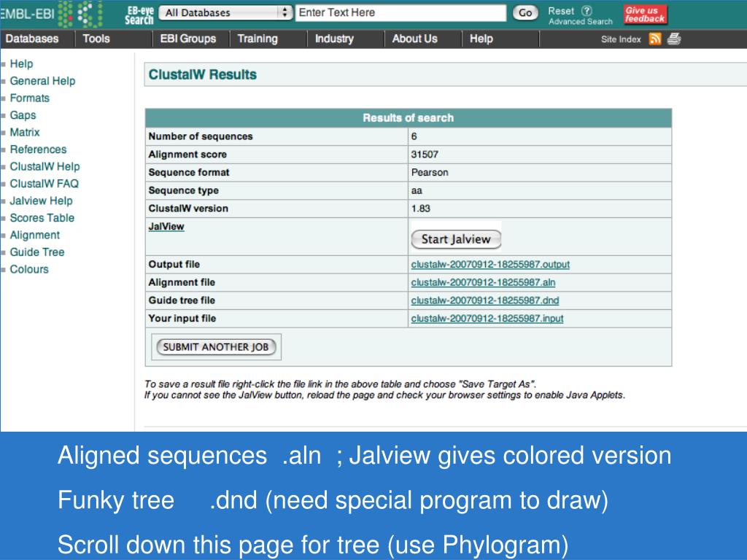747x560 pixels.
Task: Open the clustalw .aln alignment file link
Action: 483,282
